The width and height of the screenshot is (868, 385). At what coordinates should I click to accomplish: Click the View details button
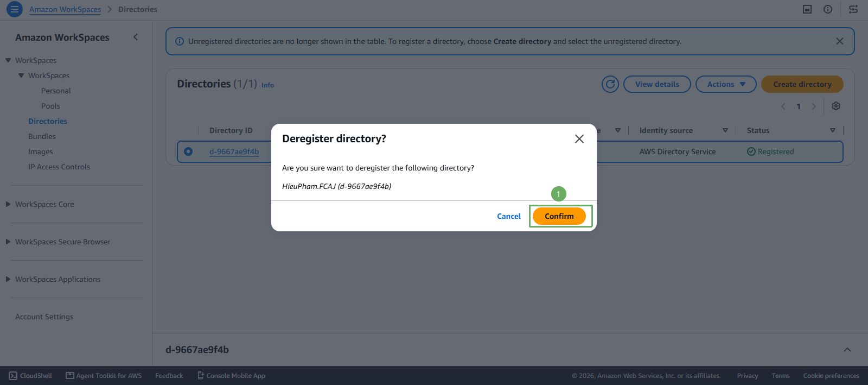coord(657,84)
